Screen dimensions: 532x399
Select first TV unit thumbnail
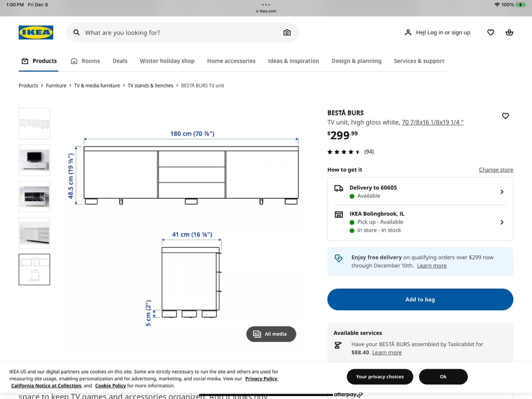point(34,124)
